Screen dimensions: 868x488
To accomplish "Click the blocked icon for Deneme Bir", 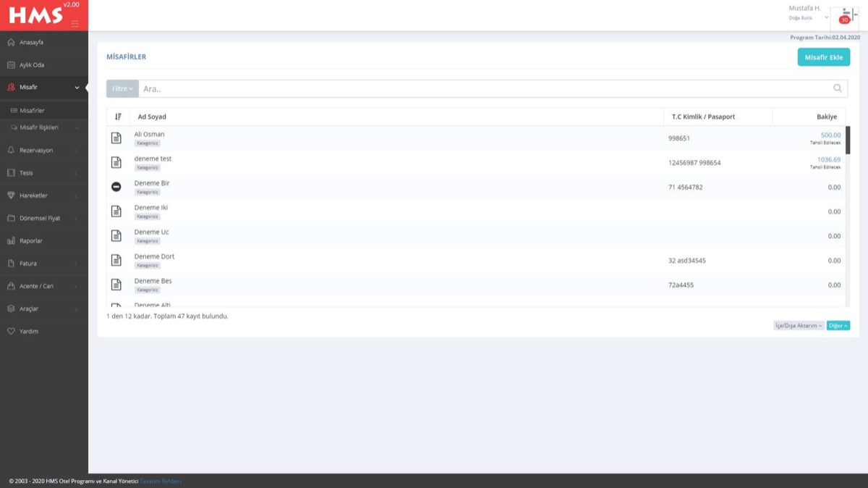I will [116, 187].
